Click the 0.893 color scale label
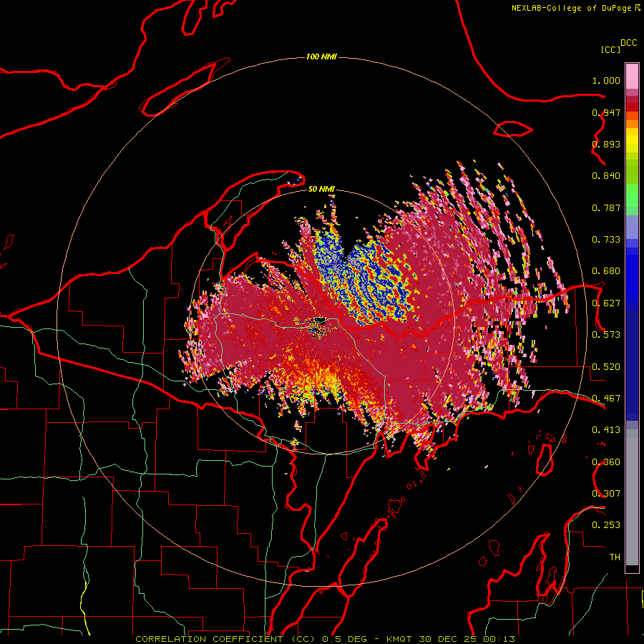 [606, 144]
